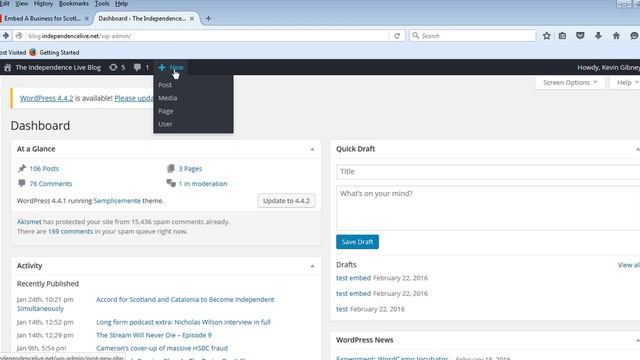Go to Firefox home page icon

(616, 36)
